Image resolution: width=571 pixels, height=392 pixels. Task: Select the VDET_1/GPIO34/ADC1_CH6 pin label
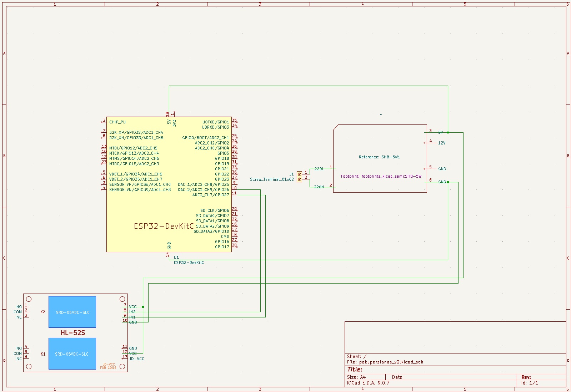136,174
